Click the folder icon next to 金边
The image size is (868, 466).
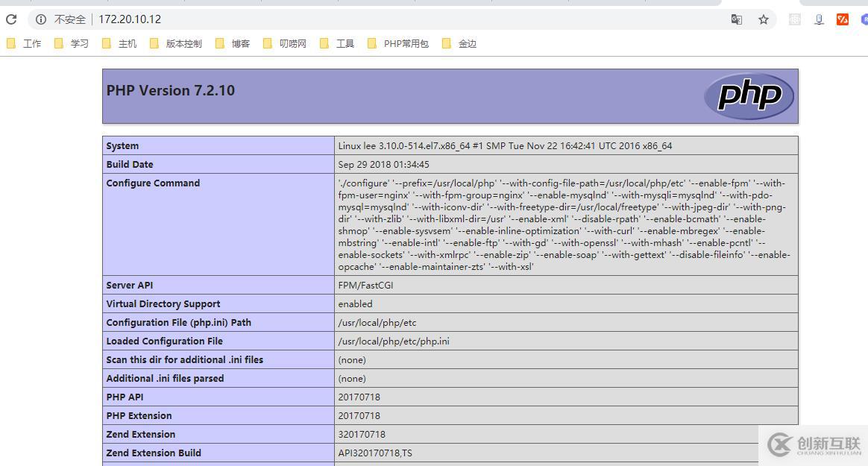coord(447,43)
